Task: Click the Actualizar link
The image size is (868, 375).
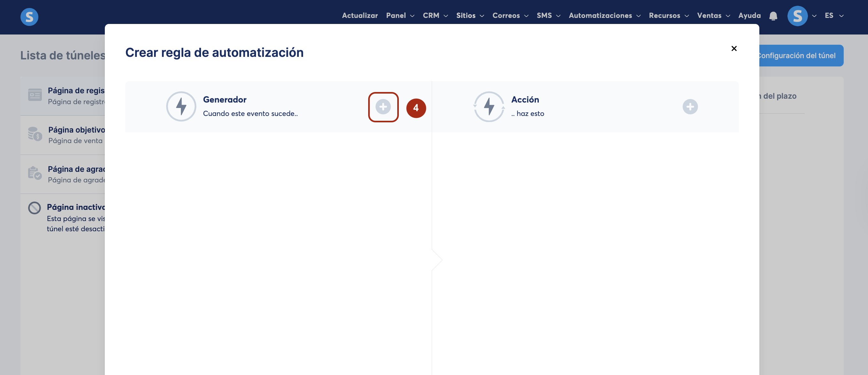Action: (x=360, y=16)
